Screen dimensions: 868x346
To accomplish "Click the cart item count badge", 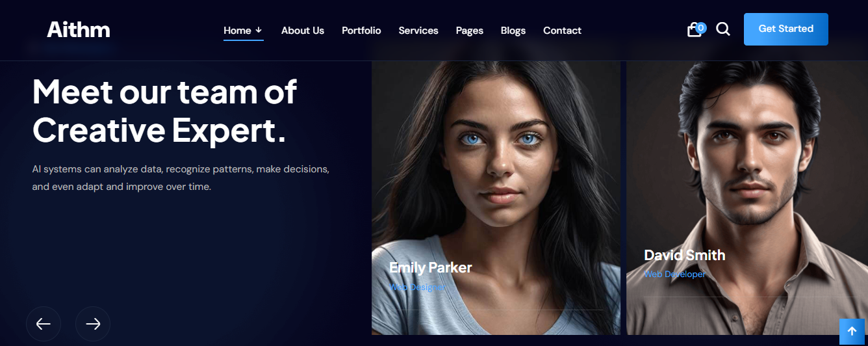I will point(701,27).
